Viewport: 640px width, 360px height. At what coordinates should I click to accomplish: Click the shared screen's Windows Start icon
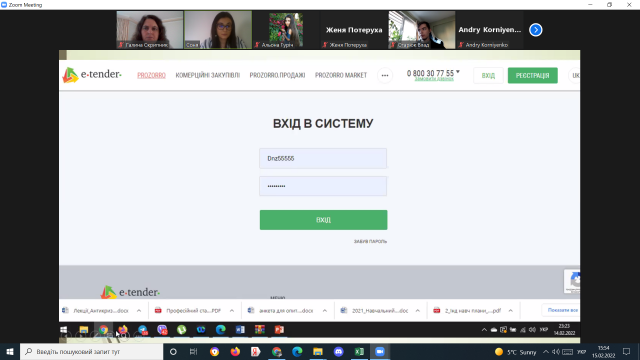pyautogui.click(x=64, y=329)
